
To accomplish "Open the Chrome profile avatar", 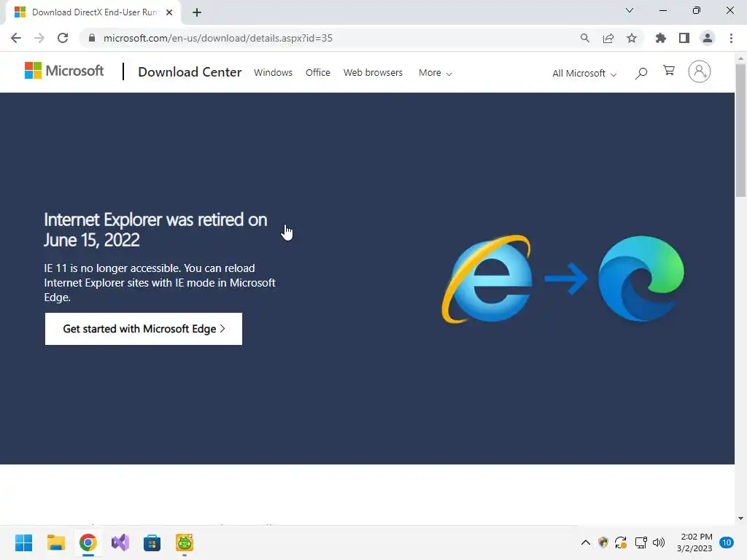I will tap(708, 38).
